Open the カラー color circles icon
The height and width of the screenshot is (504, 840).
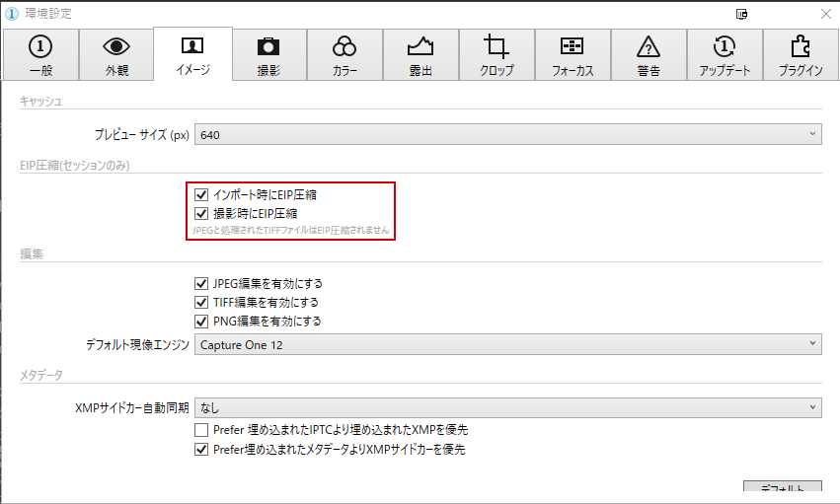coord(344,46)
